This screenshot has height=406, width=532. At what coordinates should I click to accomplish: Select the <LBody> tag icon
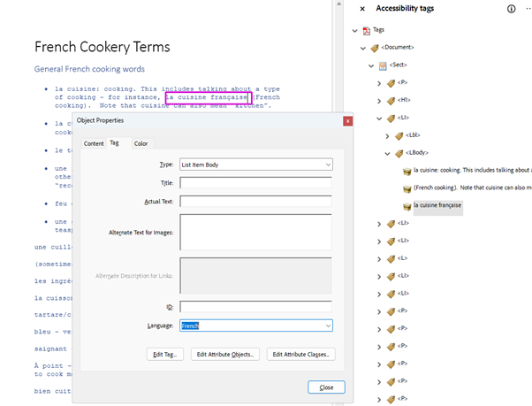[x=399, y=154]
